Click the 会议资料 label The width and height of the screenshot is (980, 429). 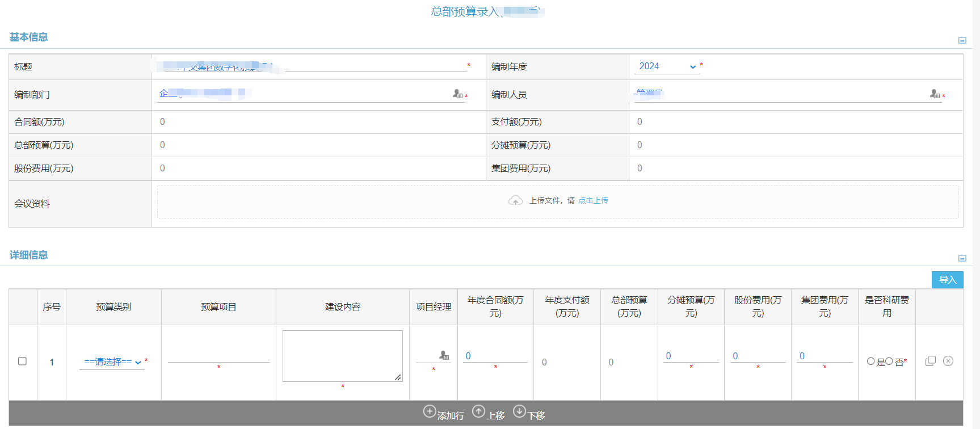tap(32, 204)
